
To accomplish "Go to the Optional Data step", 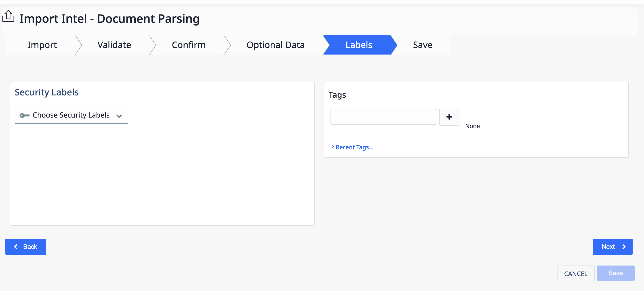I will pyautogui.click(x=276, y=45).
